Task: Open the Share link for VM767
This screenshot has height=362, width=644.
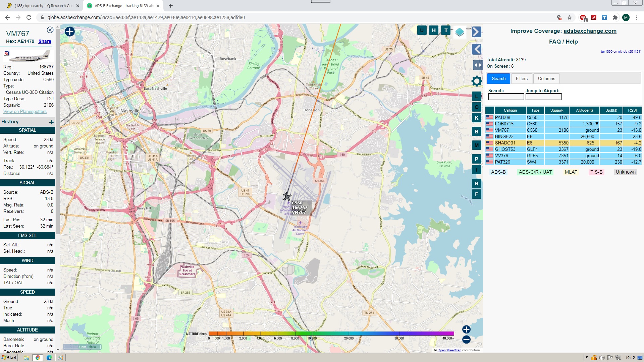Action: (x=45, y=41)
